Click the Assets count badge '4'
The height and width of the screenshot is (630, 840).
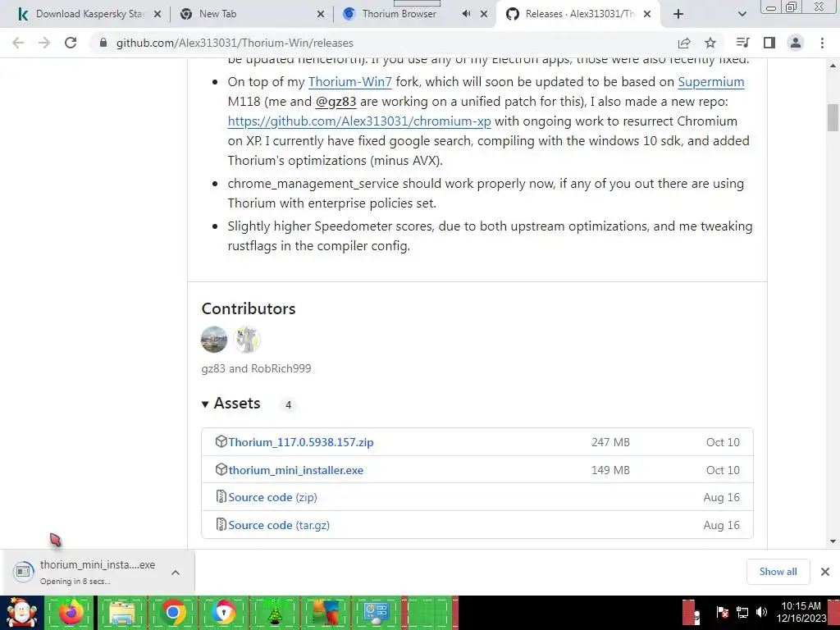288,405
